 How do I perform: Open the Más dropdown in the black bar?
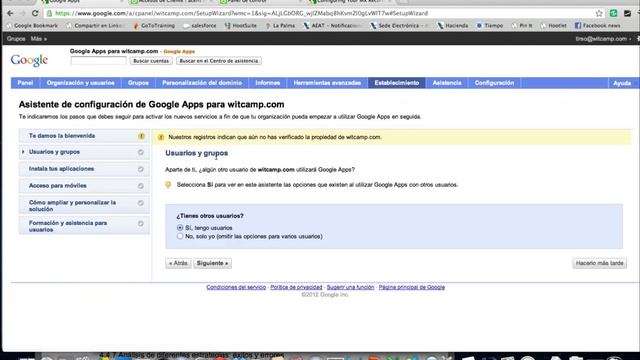pyautogui.click(x=39, y=39)
